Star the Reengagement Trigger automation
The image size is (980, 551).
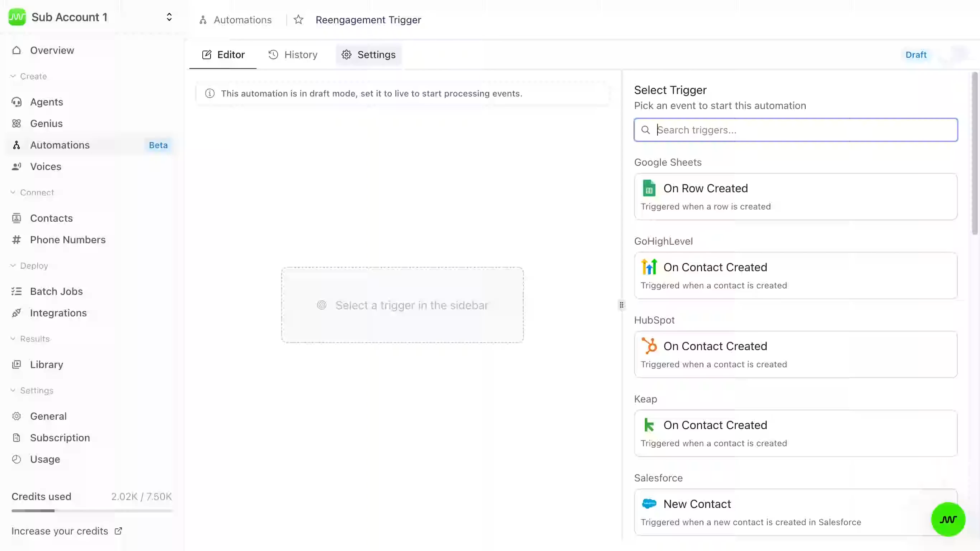298,19
